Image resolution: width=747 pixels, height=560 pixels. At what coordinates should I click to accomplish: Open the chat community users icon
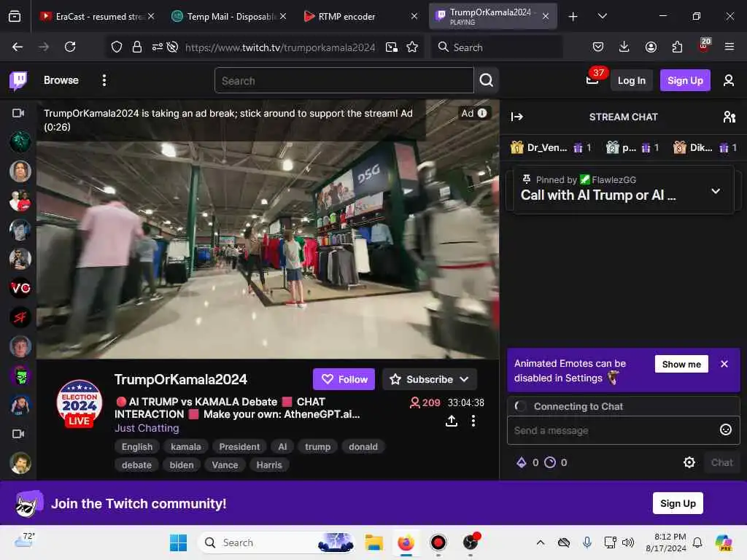point(729,117)
